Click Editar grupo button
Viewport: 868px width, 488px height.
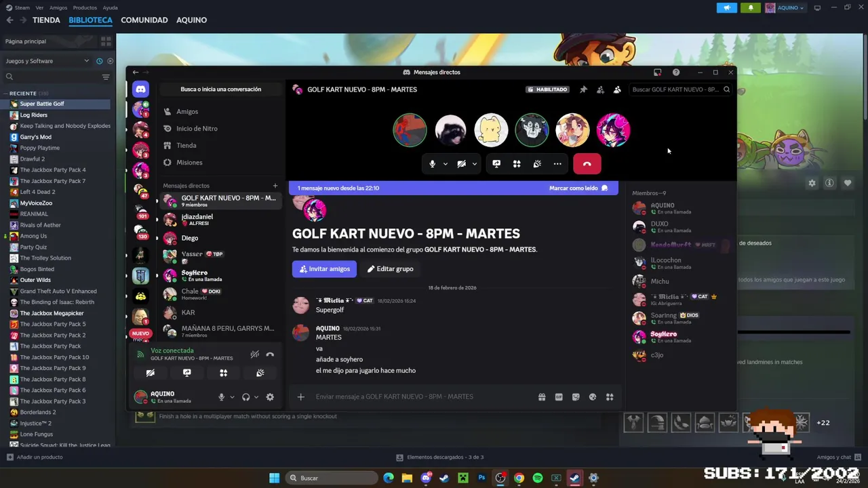click(x=391, y=269)
